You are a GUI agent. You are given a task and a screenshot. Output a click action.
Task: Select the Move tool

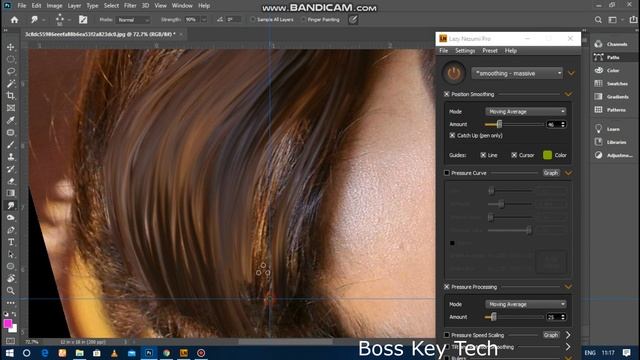(x=11, y=47)
